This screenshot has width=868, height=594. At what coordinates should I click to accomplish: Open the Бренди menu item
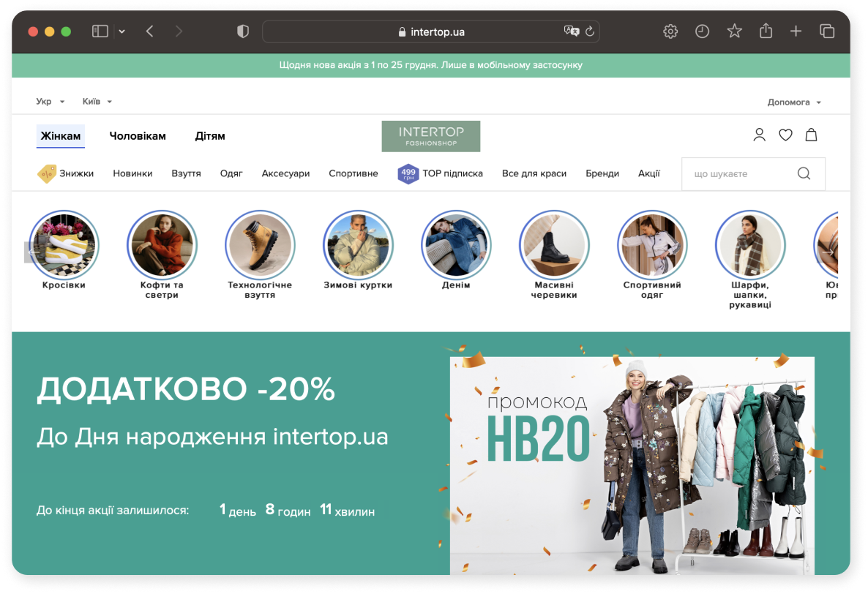602,173
